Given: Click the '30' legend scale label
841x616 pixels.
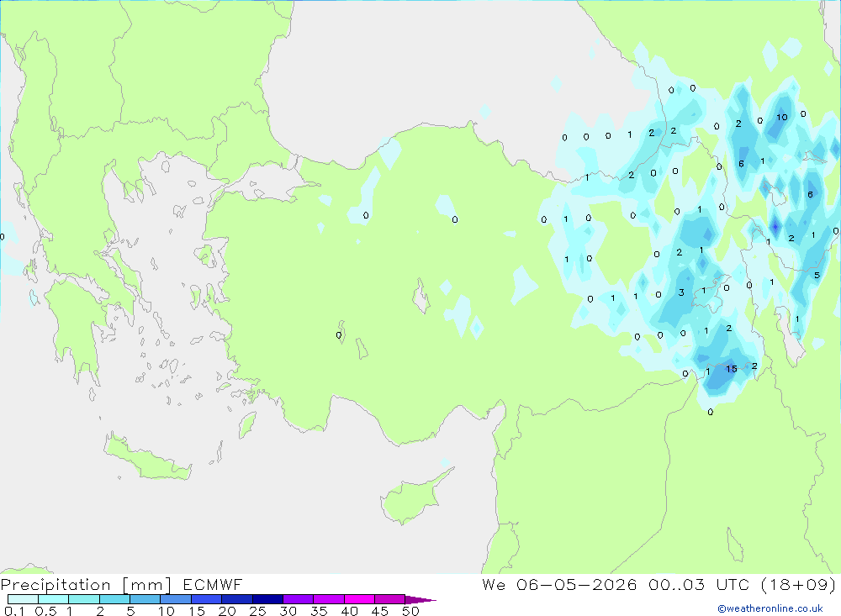Looking at the screenshot, I should [288, 611].
